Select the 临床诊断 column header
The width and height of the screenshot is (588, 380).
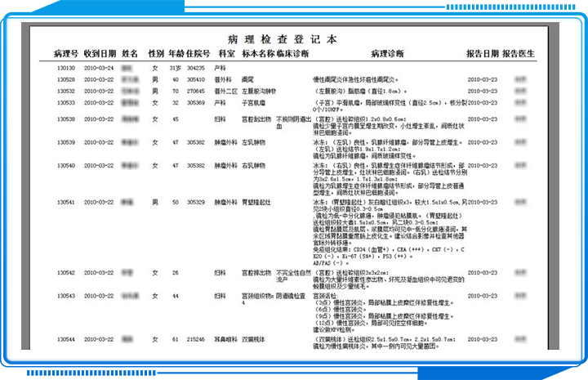[x=292, y=53]
